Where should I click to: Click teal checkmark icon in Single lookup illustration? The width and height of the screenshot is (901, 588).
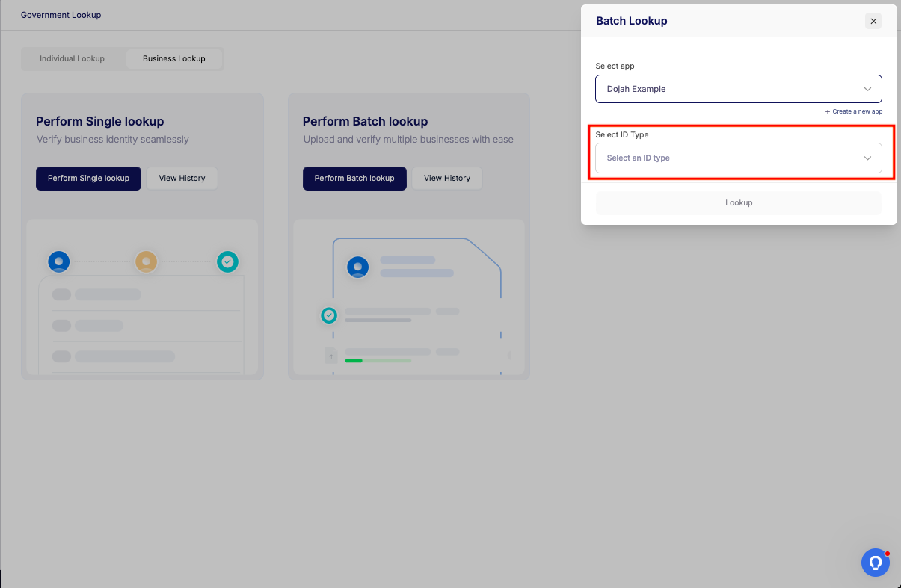pyautogui.click(x=228, y=261)
